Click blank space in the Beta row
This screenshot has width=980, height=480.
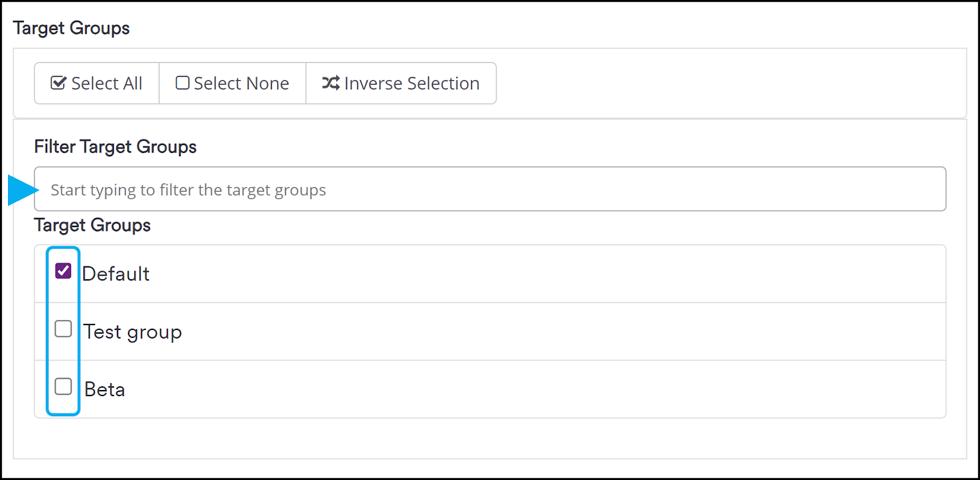click(x=521, y=389)
